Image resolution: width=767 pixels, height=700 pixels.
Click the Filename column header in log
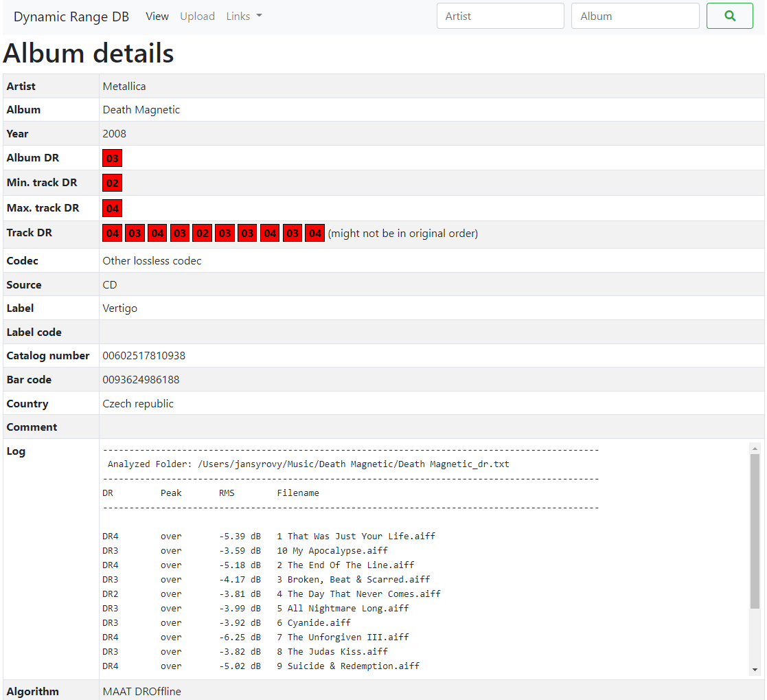(x=298, y=493)
